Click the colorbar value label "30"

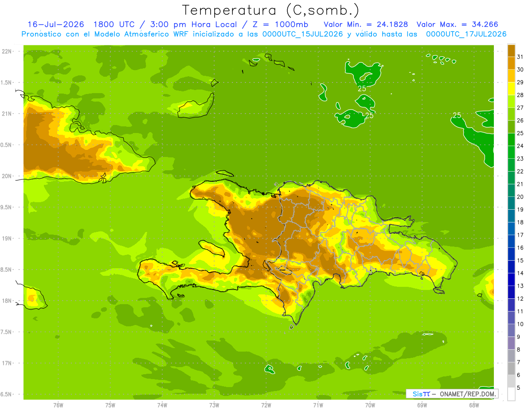(520, 70)
